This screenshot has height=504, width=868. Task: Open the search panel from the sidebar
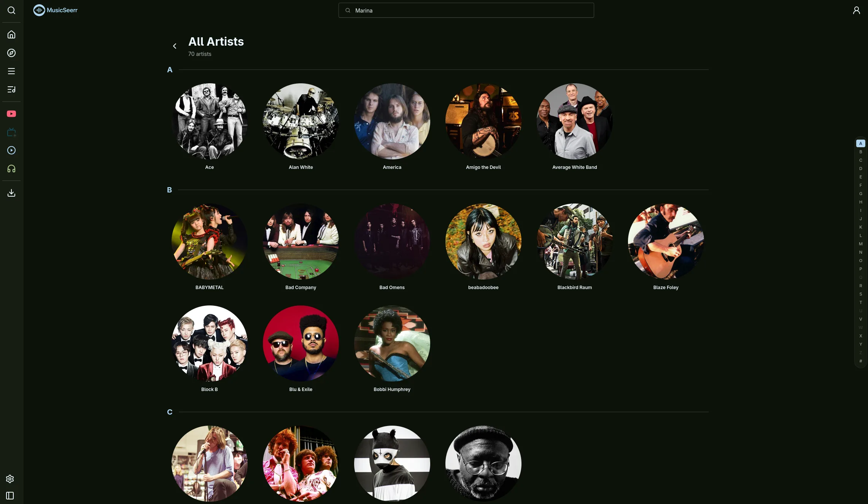(x=11, y=10)
